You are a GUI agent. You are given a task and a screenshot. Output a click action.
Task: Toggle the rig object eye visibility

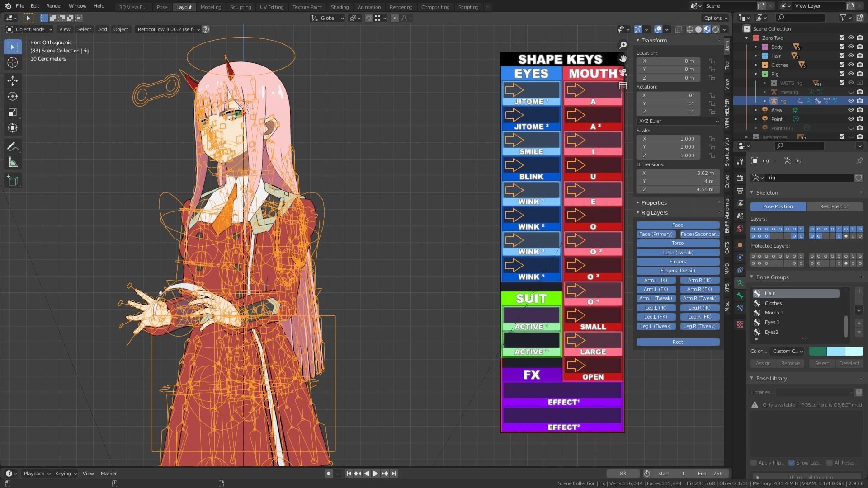tap(850, 101)
